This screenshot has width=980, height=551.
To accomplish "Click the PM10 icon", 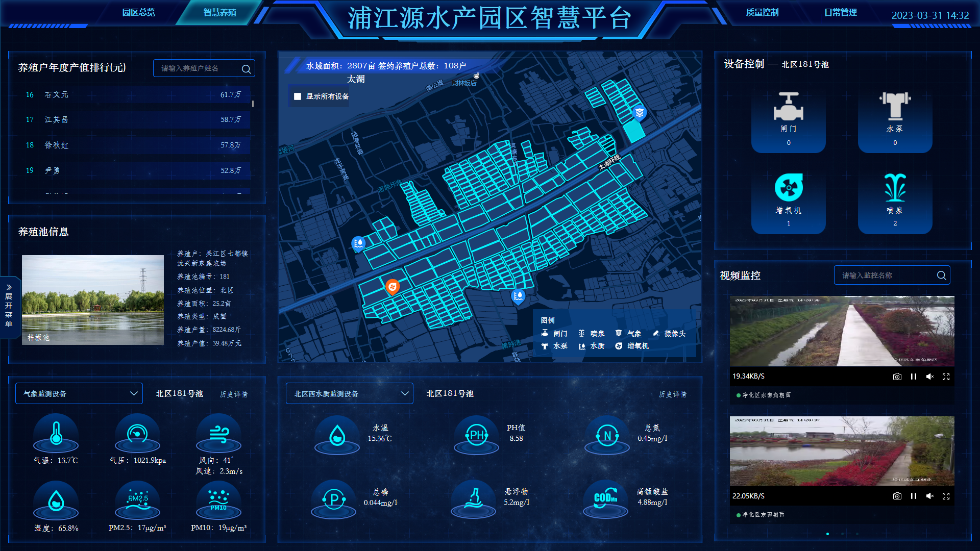I will [219, 500].
